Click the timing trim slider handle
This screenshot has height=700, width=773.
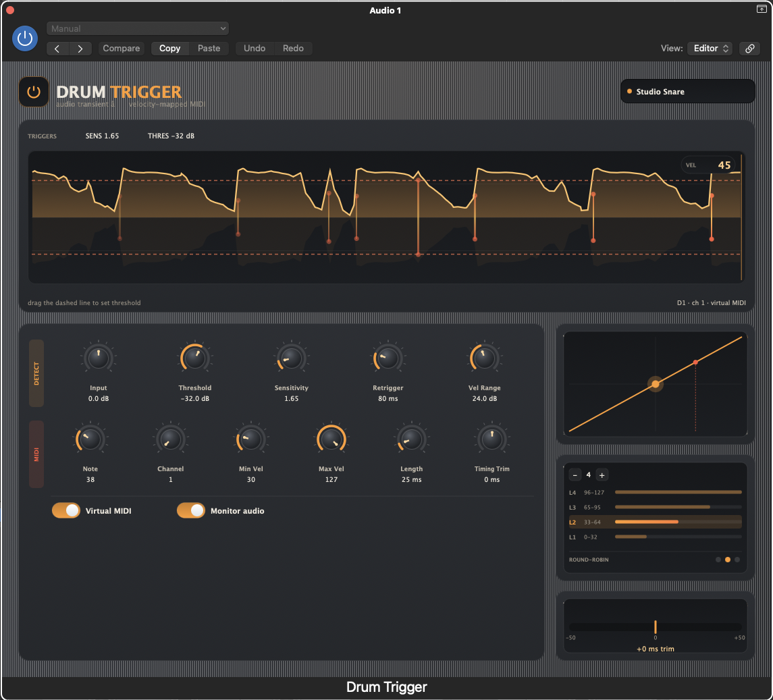(655, 627)
